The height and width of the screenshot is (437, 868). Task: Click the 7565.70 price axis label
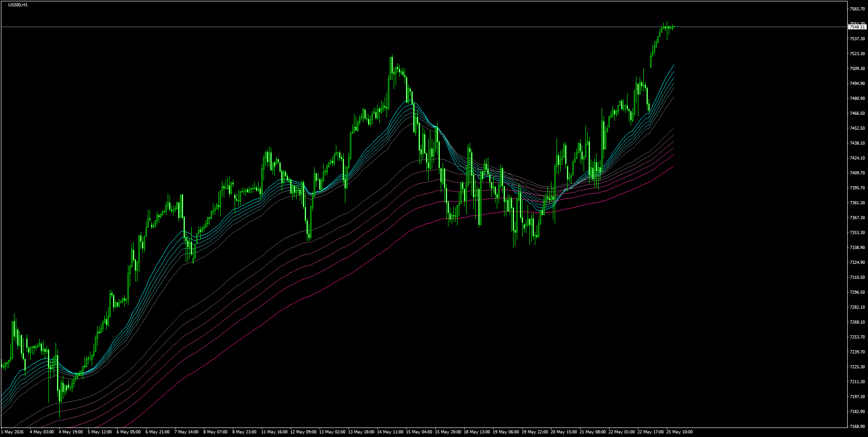tap(857, 9)
